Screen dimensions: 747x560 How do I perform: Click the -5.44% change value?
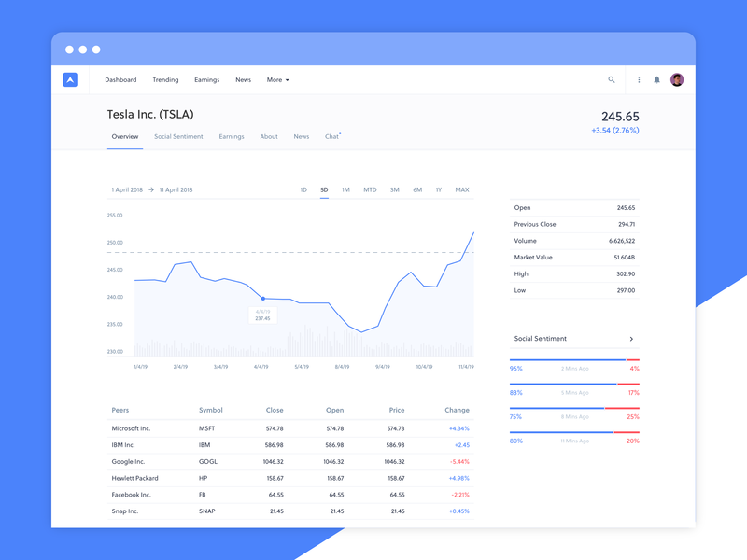coord(459,461)
